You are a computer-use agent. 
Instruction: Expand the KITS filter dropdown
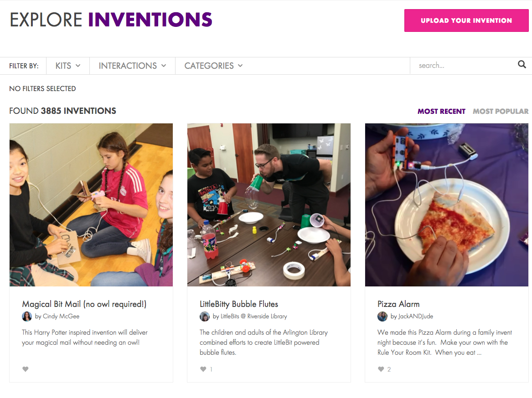[x=68, y=66]
